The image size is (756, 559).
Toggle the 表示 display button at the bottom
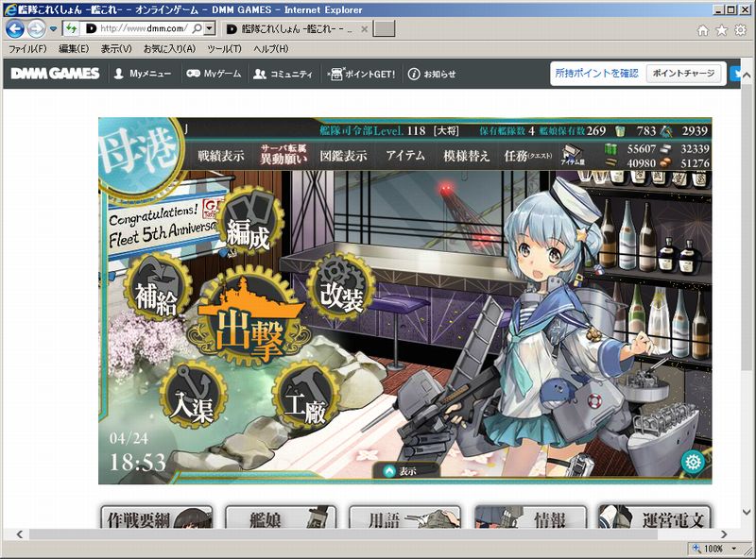406,471
